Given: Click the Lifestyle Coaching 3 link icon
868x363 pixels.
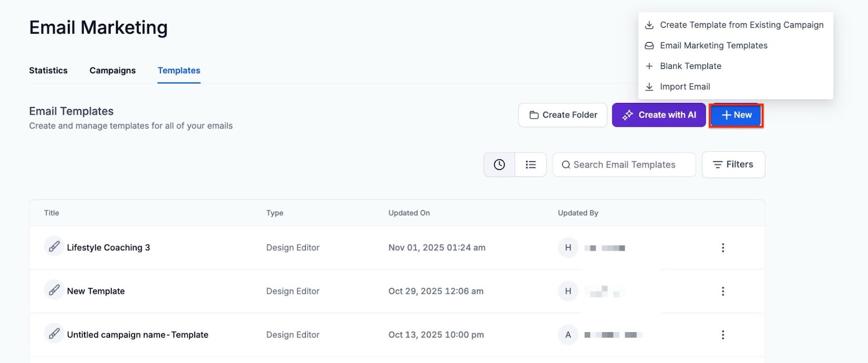Looking at the screenshot, I should coord(54,247).
